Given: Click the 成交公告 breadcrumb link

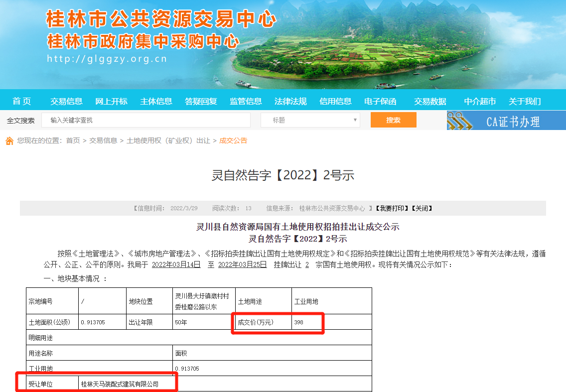Looking at the screenshot, I should pos(233,141).
